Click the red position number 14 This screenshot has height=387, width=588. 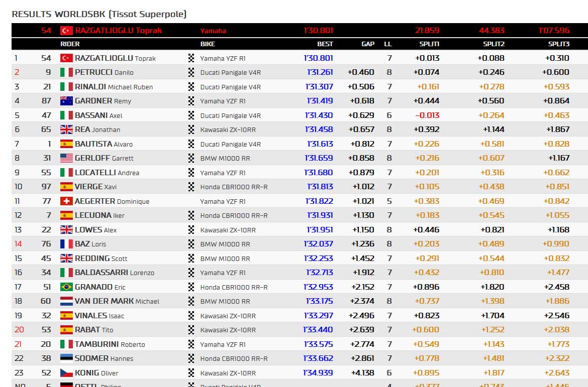[18, 244]
